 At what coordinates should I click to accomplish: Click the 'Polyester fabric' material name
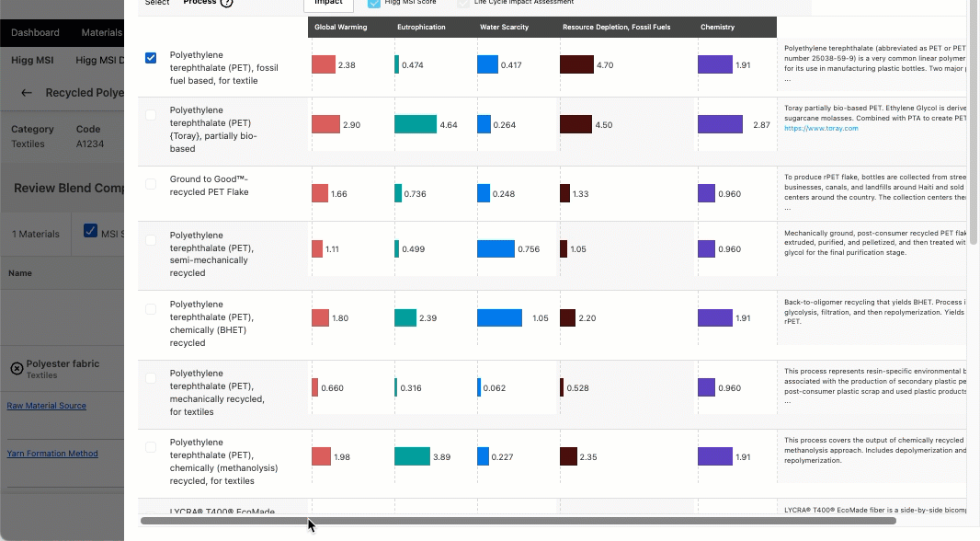pos(63,363)
